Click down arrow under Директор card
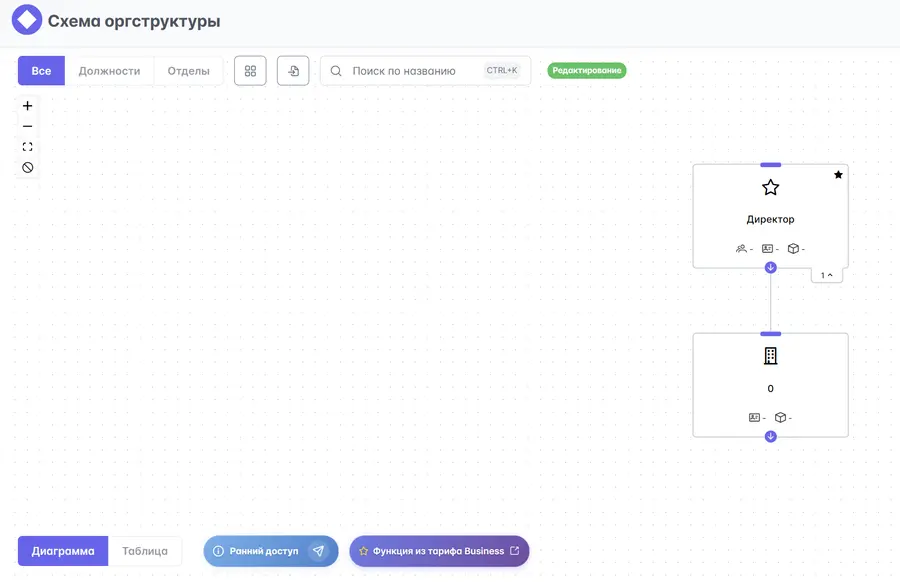This screenshot has height=582, width=900. pyautogui.click(x=770, y=267)
